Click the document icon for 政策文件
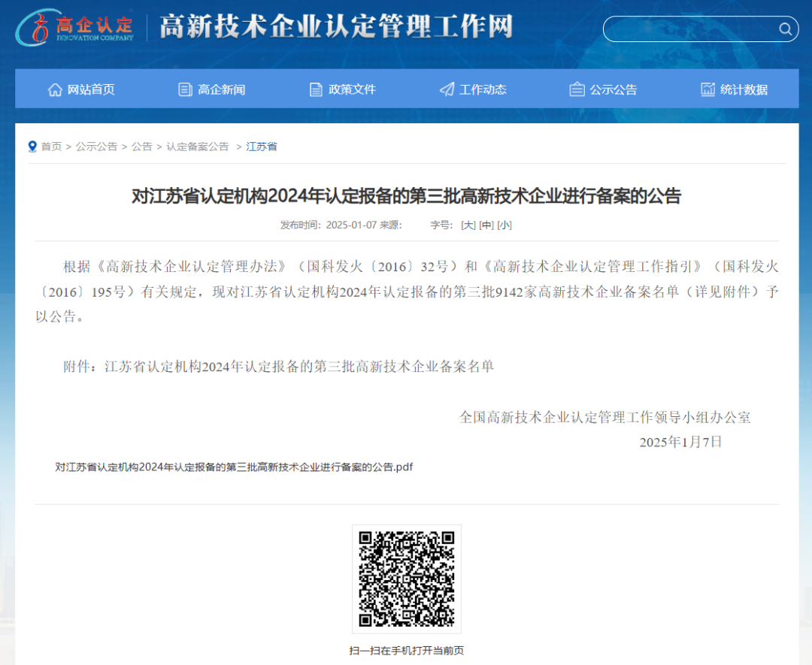Screen dimensions: 812x665 [x=316, y=89]
